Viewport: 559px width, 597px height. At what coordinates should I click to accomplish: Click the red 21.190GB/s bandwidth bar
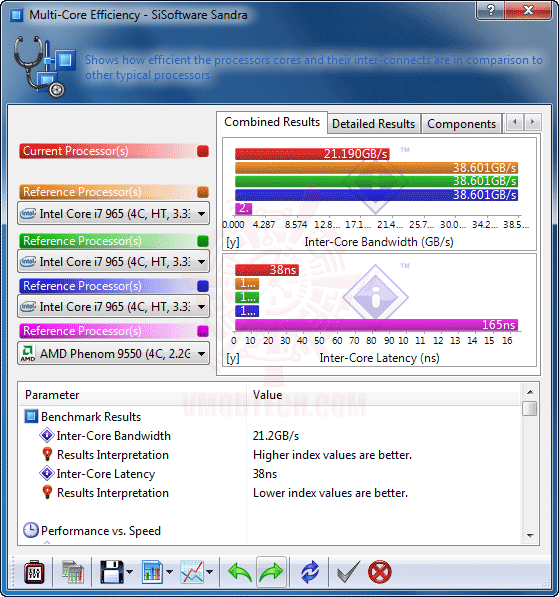(312, 154)
